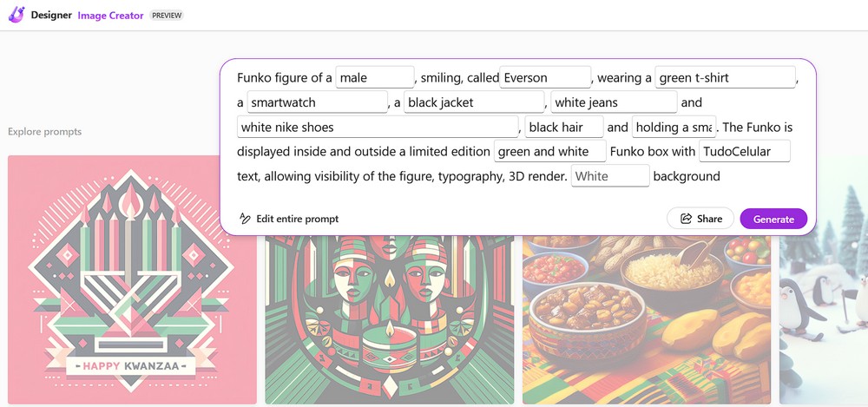Click the share arrow icon
This screenshot has height=407, width=868.
click(686, 219)
